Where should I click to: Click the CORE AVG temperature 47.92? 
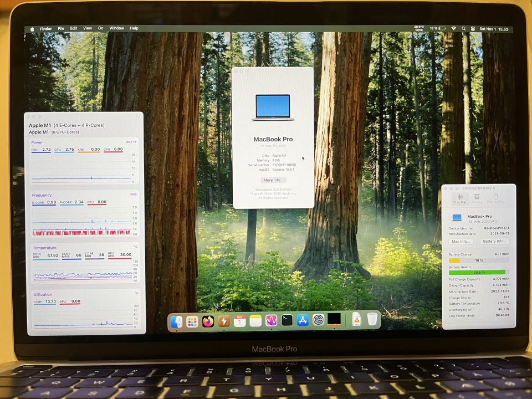[x=53, y=255]
